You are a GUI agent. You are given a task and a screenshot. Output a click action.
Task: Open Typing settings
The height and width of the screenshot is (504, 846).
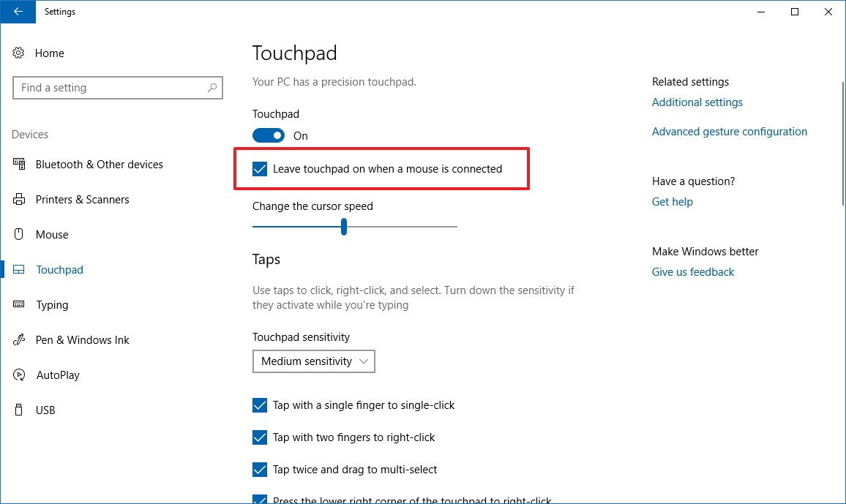[53, 304]
